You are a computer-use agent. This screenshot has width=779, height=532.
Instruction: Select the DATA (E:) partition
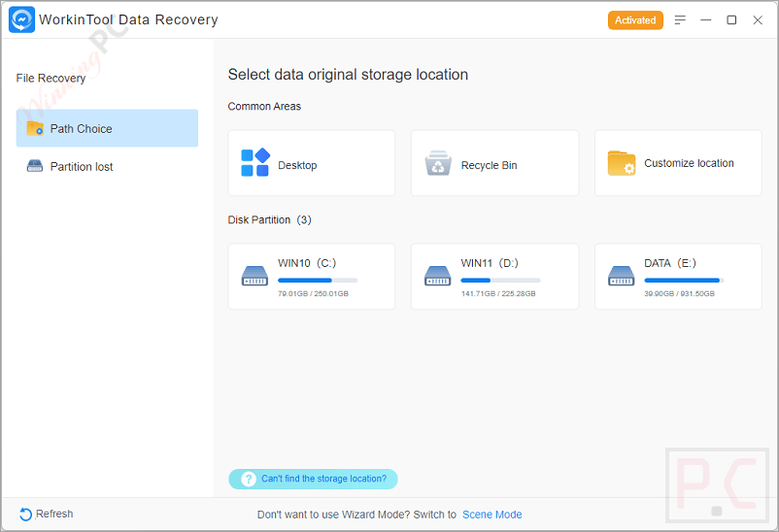(678, 276)
